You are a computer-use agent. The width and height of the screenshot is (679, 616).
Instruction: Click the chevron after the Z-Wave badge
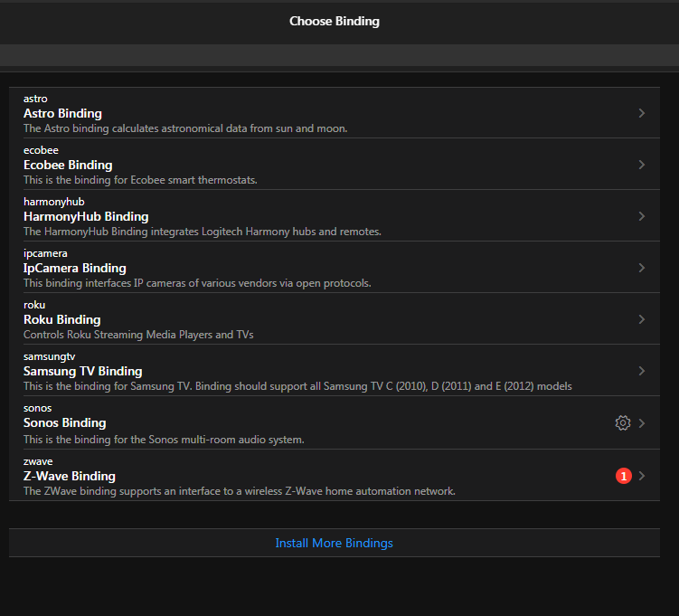[642, 476]
